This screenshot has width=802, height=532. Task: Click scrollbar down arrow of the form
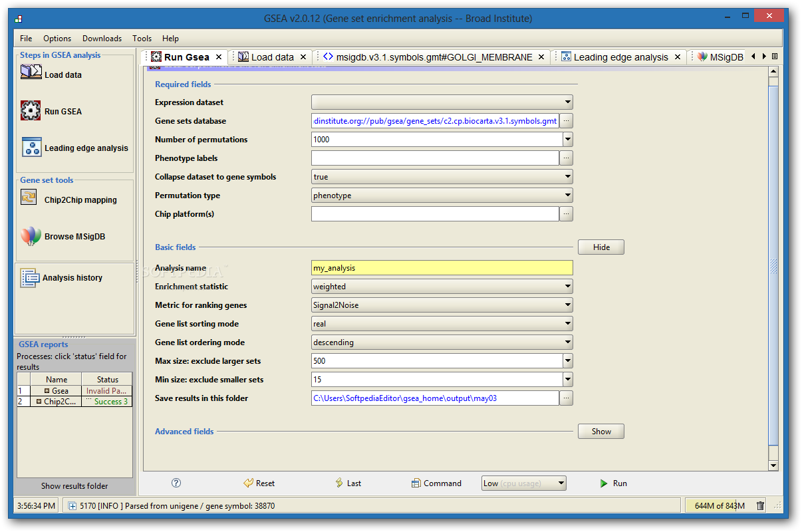[773, 466]
